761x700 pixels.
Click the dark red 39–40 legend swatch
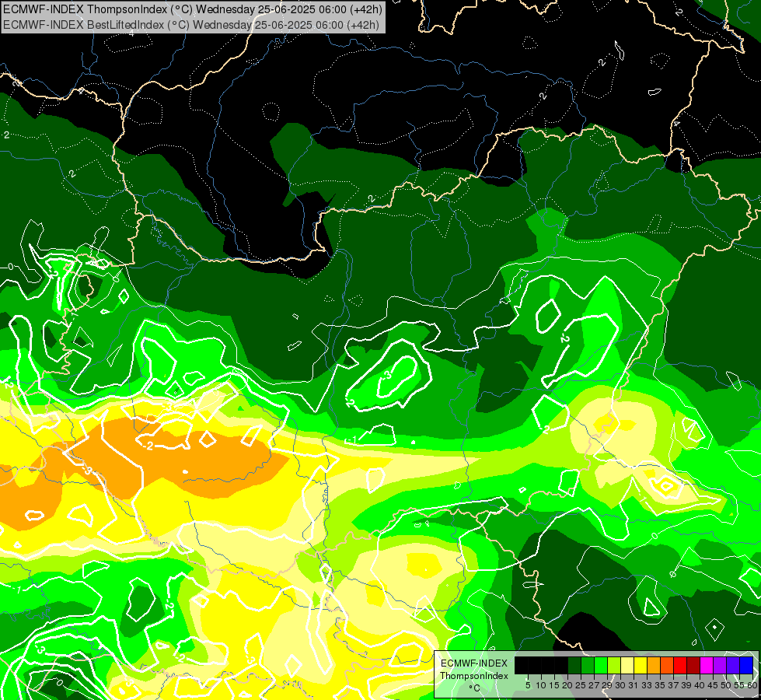tap(693, 665)
